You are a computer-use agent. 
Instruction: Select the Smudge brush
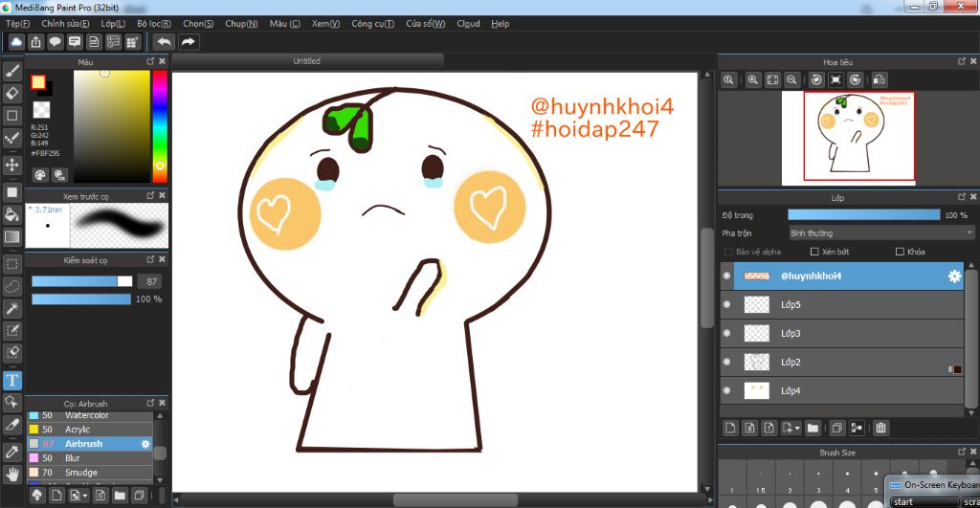(90, 473)
